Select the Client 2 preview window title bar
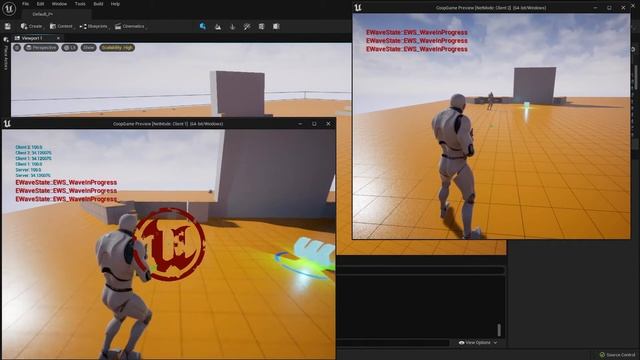The height and width of the screenshot is (360, 640). click(x=491, y=8)
